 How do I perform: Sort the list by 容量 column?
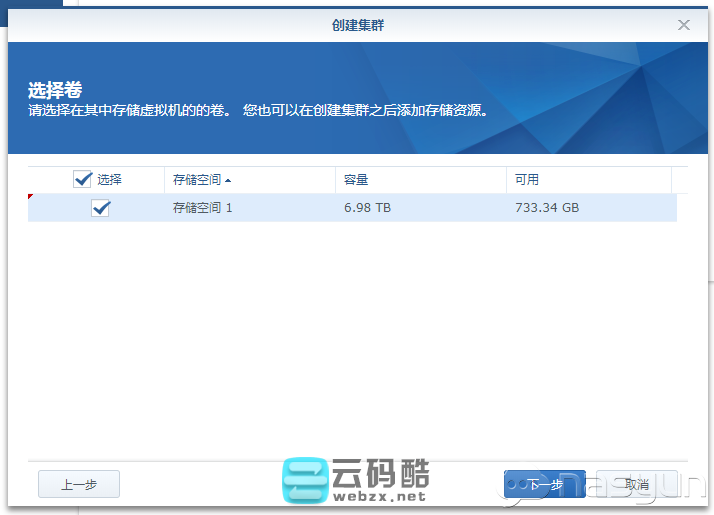point(356,180)
